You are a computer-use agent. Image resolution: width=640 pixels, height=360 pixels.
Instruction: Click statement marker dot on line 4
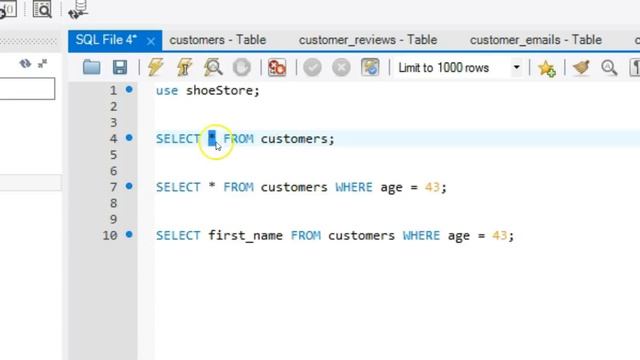pos(129,138)
